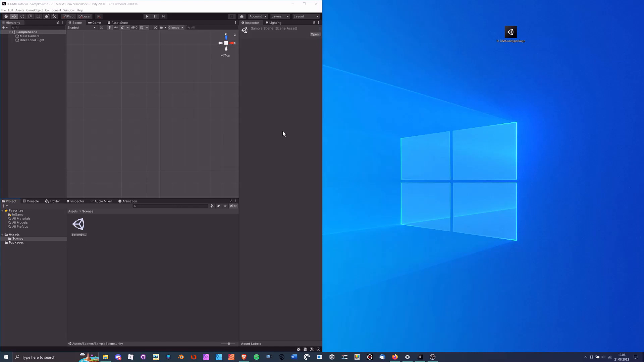Screen dimensions: 644x362
Task: Switch to the Asset Store tab
Action: click(118, 23)
